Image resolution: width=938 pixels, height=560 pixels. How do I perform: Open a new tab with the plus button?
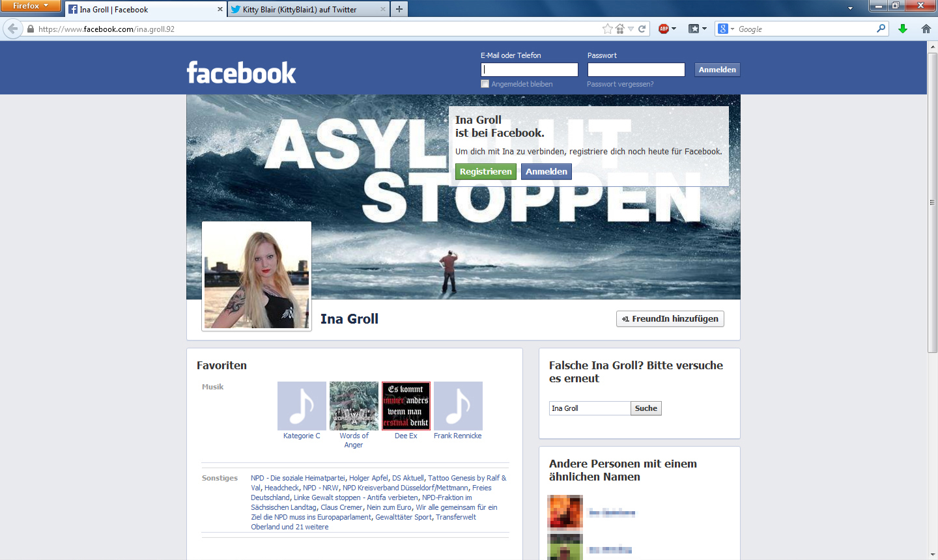[x=399, y=9]
